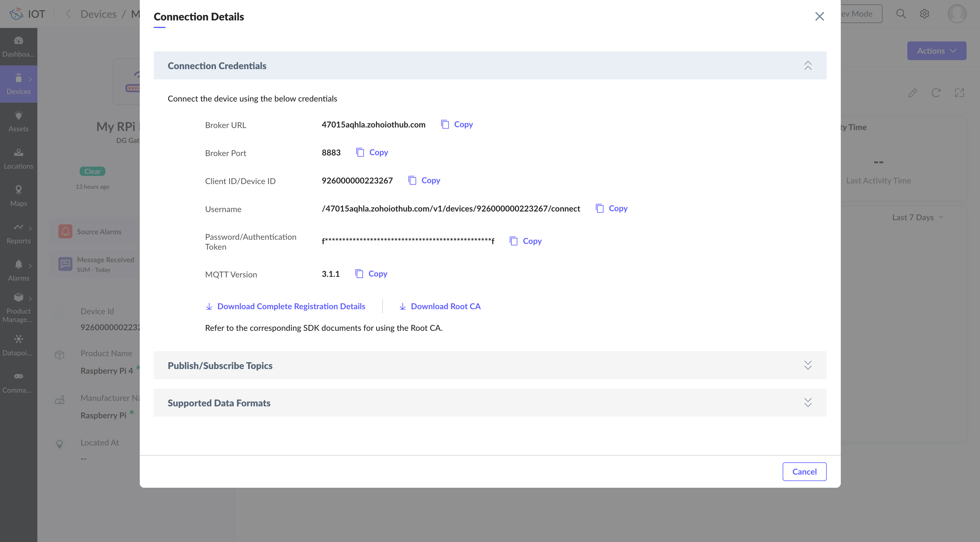Expand the Supported Data Formats section

(x=808, y=402)
